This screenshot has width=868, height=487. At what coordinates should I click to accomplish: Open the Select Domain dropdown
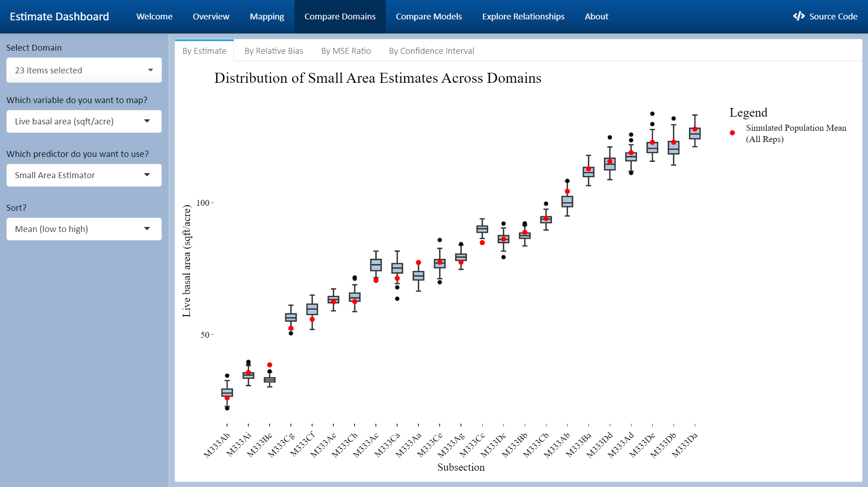point(84,70)
